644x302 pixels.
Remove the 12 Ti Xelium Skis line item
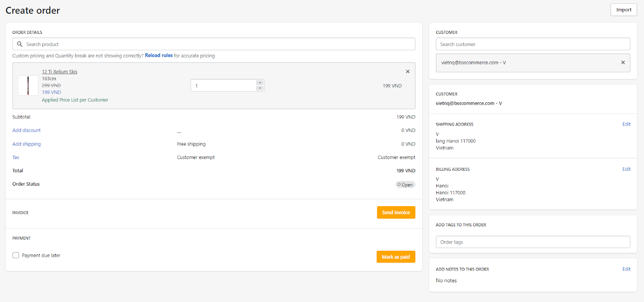tap(408, 72)
